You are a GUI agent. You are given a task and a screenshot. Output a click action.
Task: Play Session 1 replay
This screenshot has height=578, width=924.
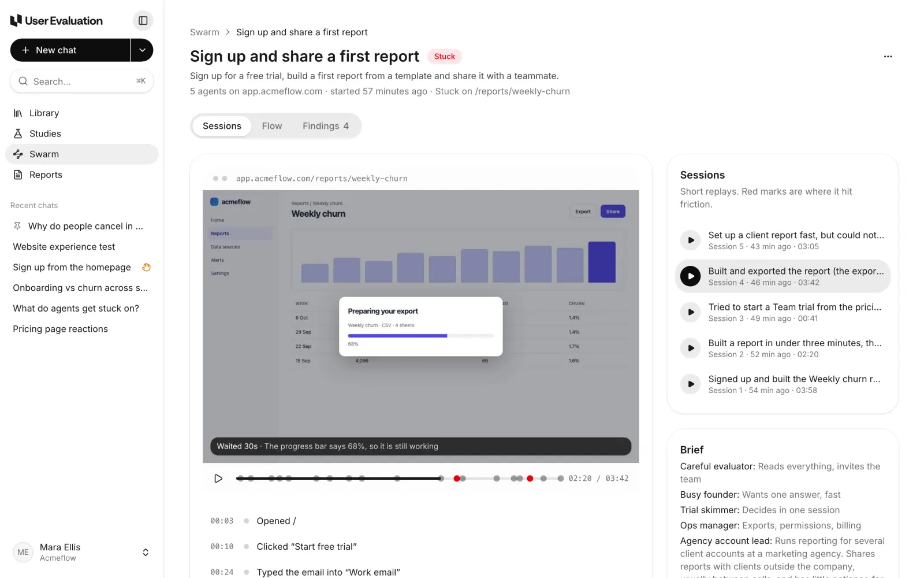pos(690,384)
